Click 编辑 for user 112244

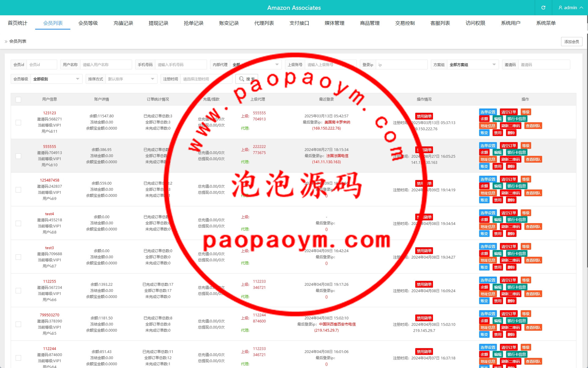497,354
